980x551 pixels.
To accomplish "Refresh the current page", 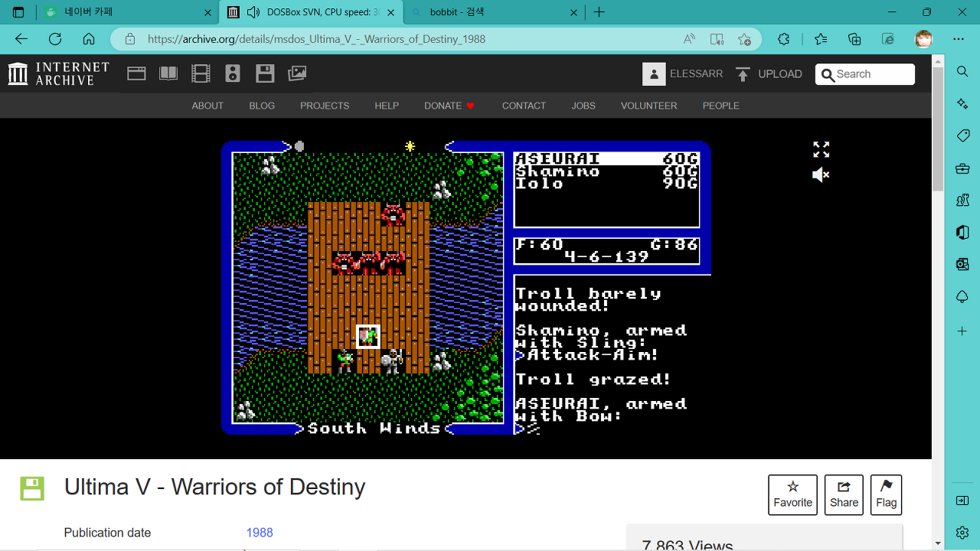I will click(x=55, y=39).
